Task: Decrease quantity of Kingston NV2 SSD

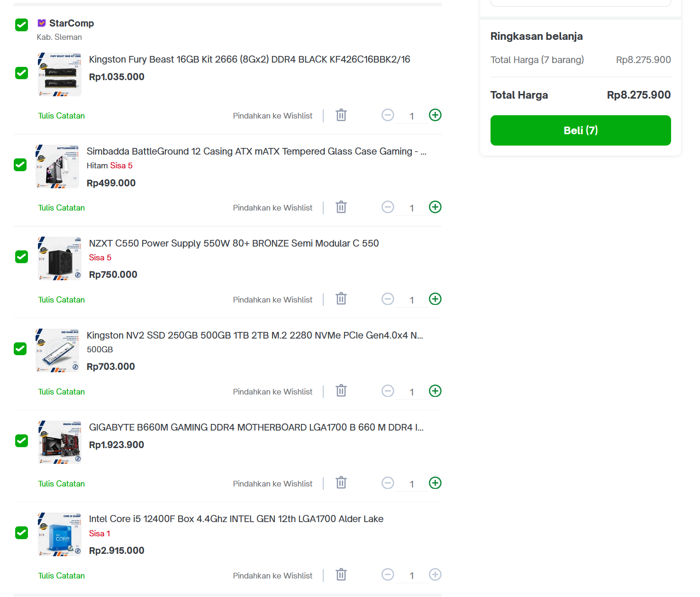Action: (388, 391)
